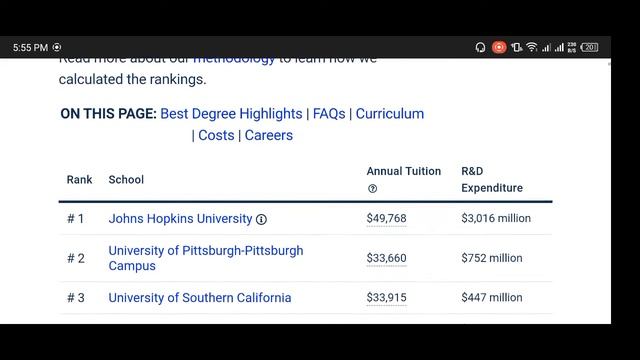Tap the vibrate mode icon

(x=516, y=47)
